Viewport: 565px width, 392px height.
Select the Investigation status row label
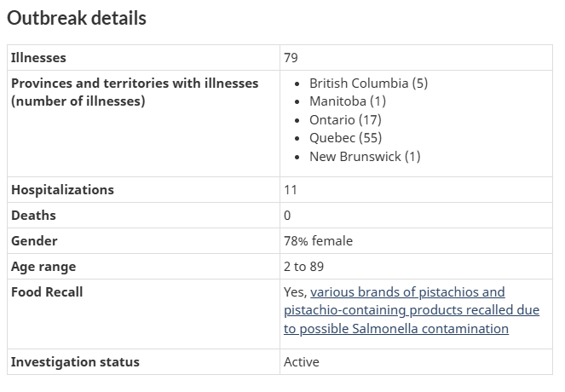75,362
